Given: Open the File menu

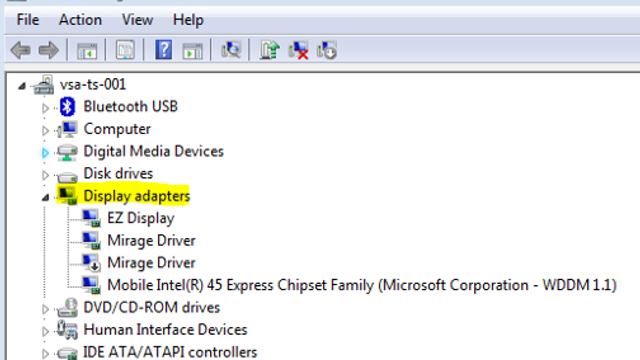Looking at the screenshot, I should (x=28, y=20).
